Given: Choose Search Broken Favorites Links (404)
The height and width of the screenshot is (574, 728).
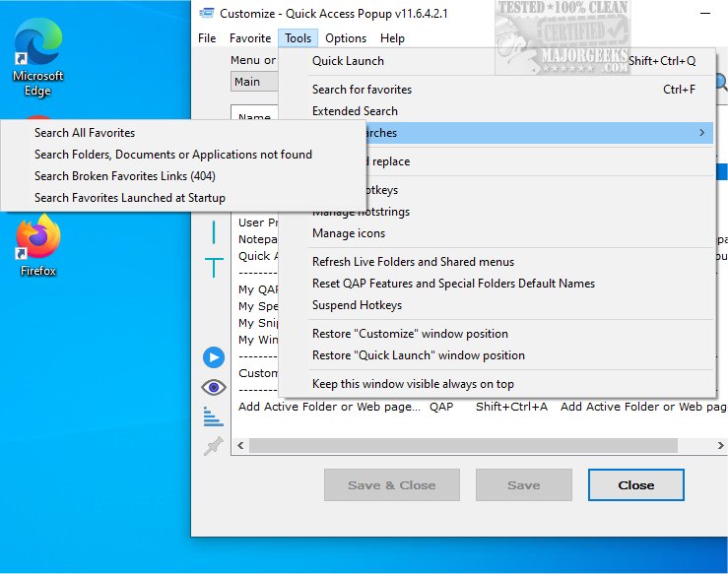Looking at the screenshot, I should point(184,176).
